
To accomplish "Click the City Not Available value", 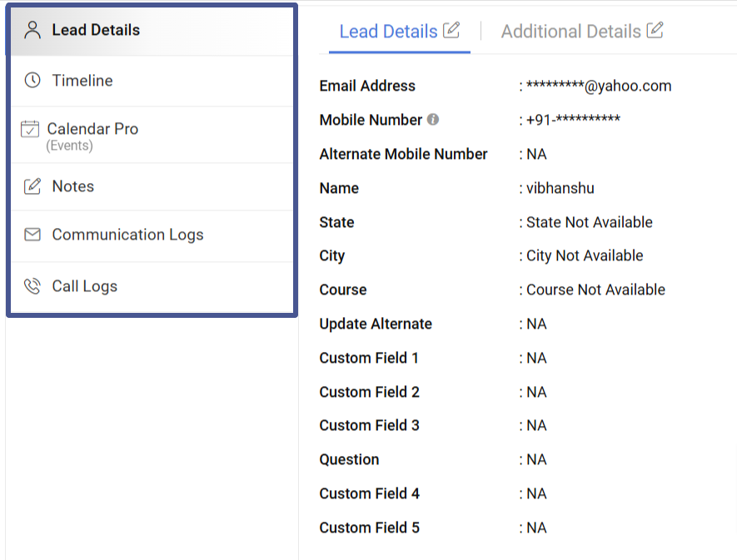I will tap(585, 255).
